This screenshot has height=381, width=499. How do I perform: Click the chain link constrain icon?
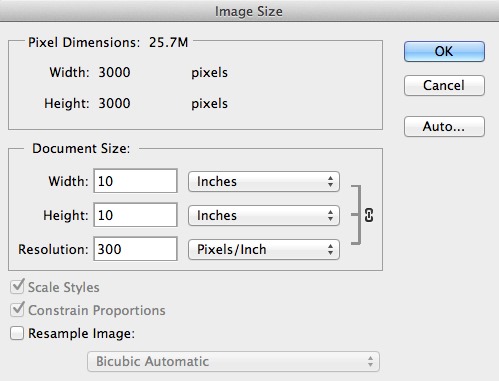point(369,215)
